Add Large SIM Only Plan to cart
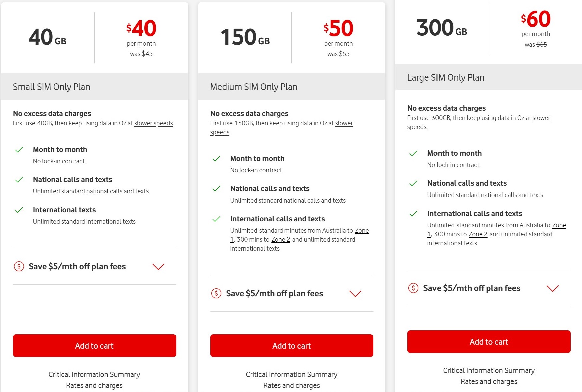582x392 pixels. (489, 342)
